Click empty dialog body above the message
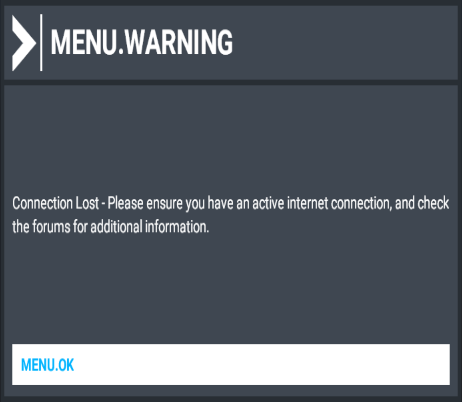Viewport: 462px width, 402px height. coord(231,140)
